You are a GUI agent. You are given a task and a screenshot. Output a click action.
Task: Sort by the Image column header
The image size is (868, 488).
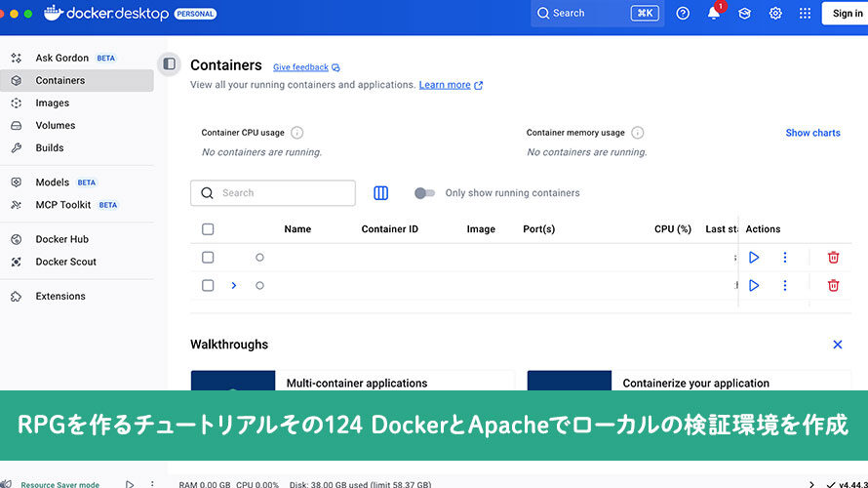(481, 229)
